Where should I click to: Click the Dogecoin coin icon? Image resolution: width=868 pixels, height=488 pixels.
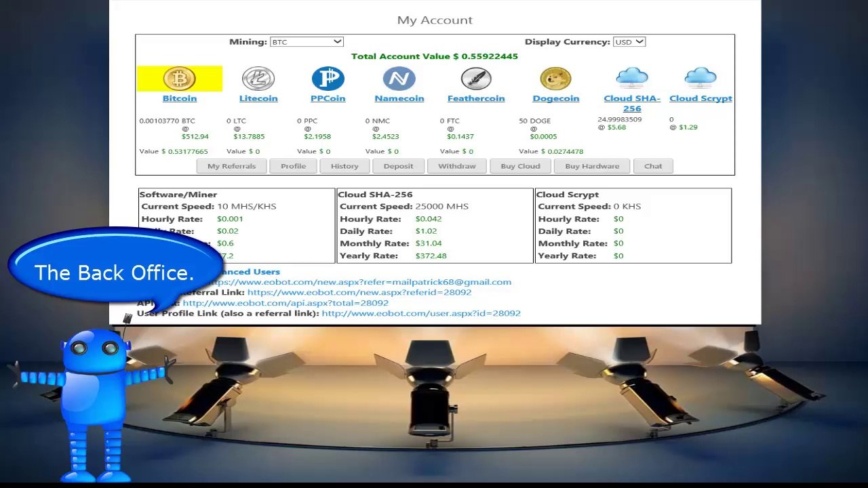point(556,79)
